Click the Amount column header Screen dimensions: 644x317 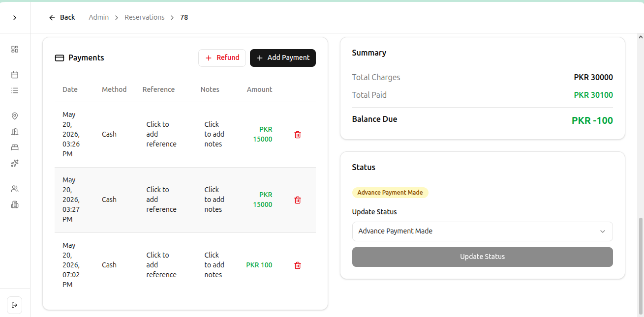click(x=259, y=89)
